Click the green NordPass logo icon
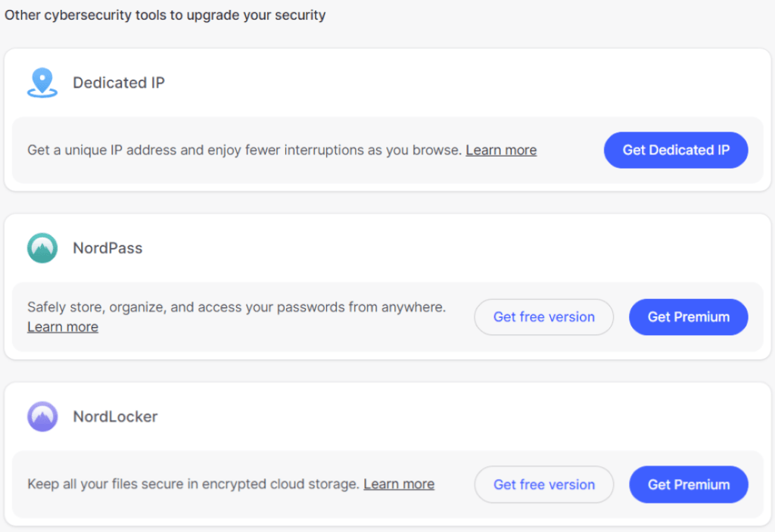The height and width of the screenshot is (532, 775). 42,247
